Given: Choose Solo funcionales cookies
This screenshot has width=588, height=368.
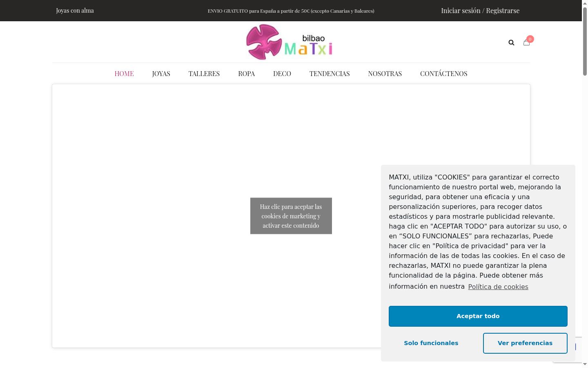Looking at the screenshot, I should (x=431, y=343).
